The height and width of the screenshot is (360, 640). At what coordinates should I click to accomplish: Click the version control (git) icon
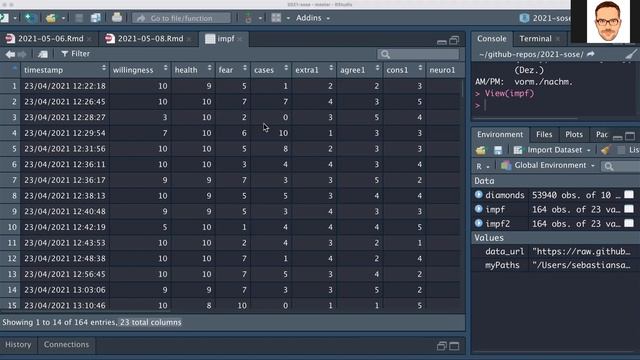pyautogui.click(x=248, y=18)
